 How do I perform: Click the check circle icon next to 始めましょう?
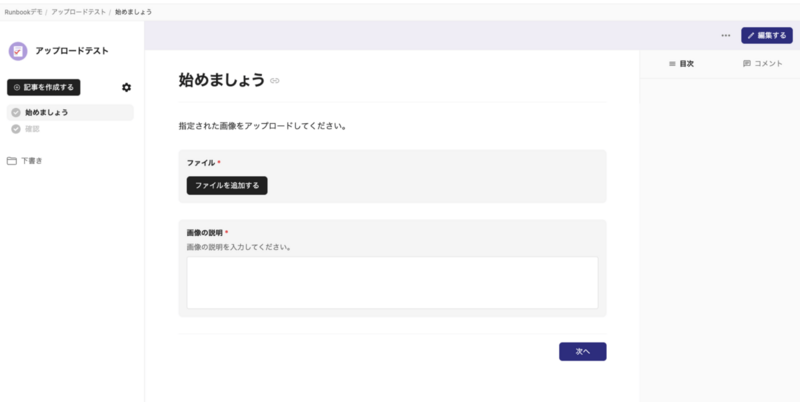coord(16,112)
